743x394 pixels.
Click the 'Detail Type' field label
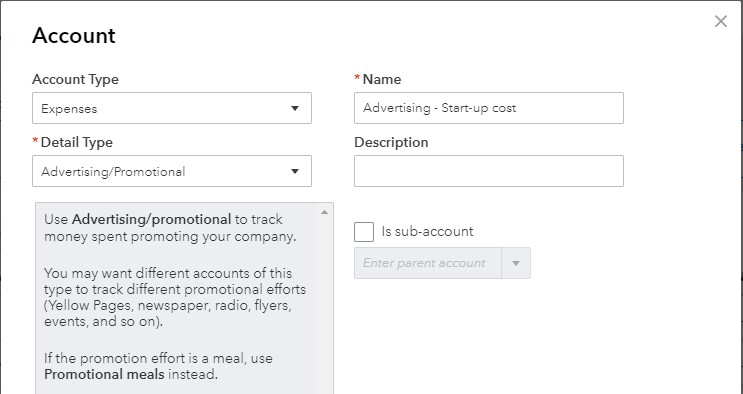coord(77,142)
